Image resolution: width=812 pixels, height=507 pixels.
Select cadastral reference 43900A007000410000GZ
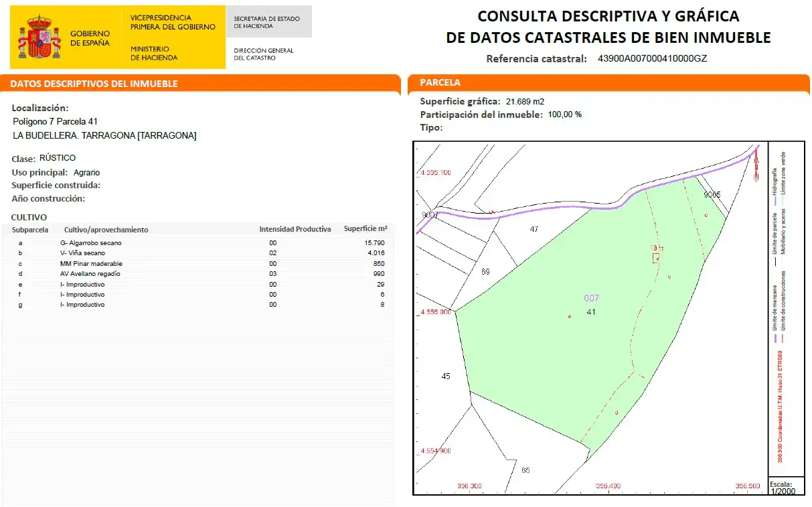tap(652, 58)
